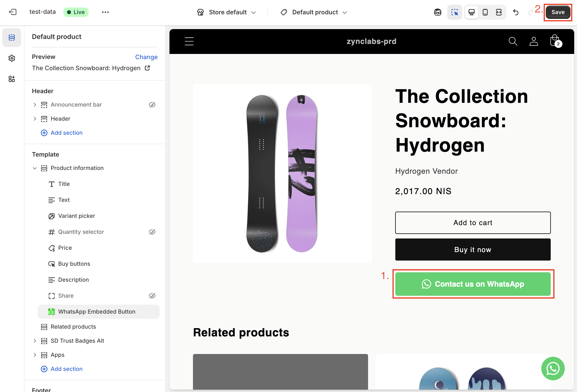Image resolution: width=577 pixels, height=392 pixels.
Task: Click the exit editor icon
Action: [13, 12]
